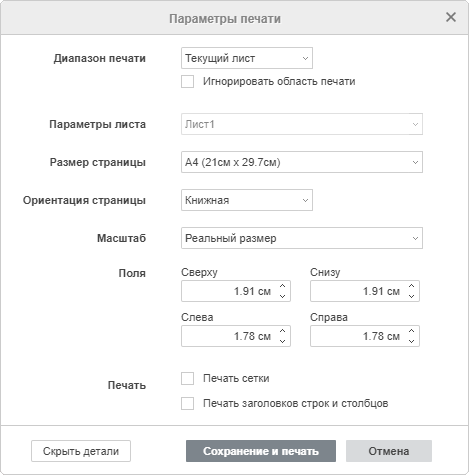Image resolution: width=469 pixels, height=475 pixels.
Task: Check the 'Печать сетки' option
Action: tap(187, 379)
